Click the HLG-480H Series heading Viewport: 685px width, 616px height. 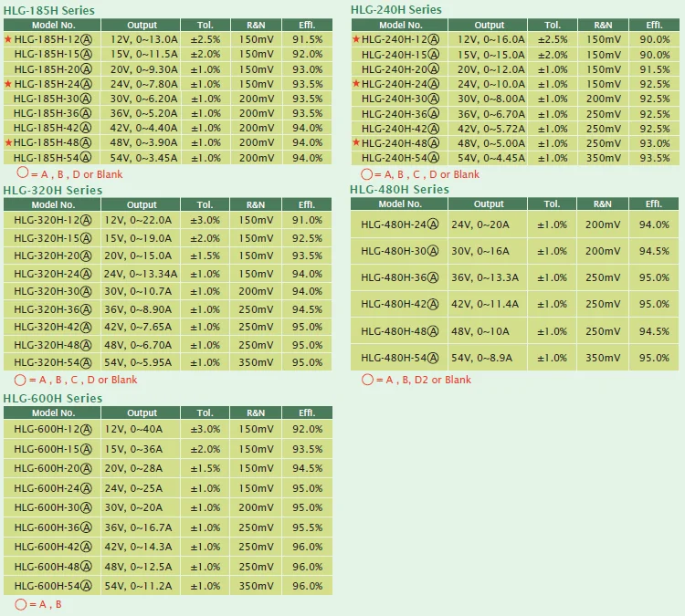click(x=399, y=190)
